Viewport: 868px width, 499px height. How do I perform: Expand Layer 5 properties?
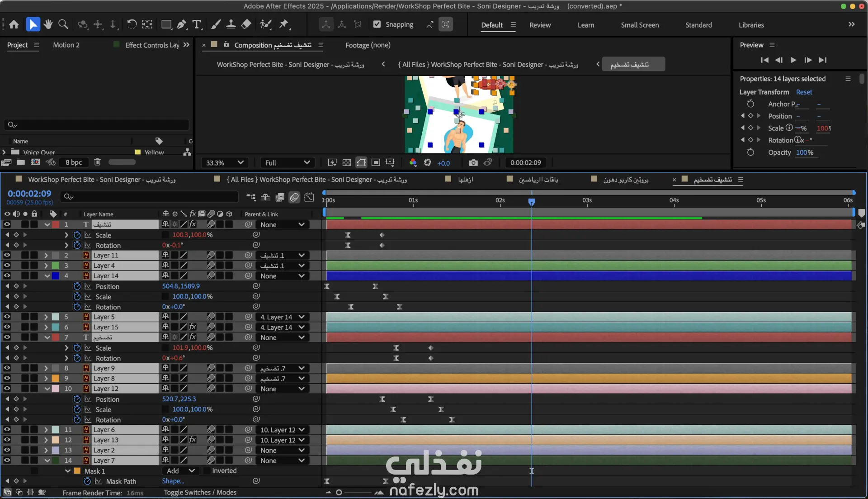point(46,317)
